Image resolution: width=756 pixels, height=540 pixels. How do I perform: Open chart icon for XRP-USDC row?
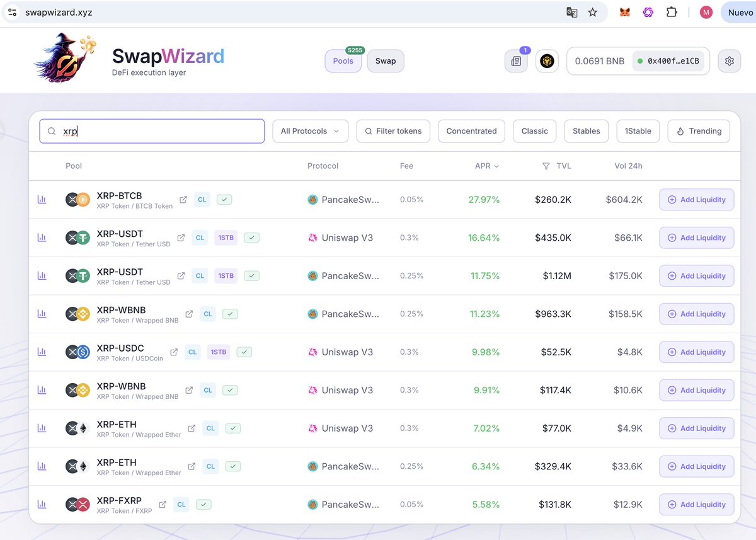(x=42, y=352)
